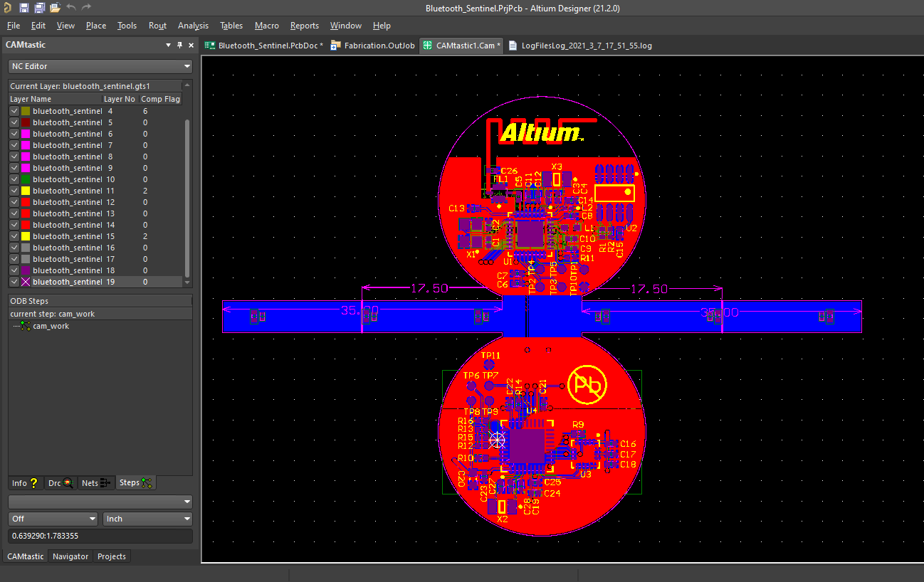The width and height of the screenshot is (924, 582).
Task: Click the Redo arrow icon
Action: (x=86, y=7)
